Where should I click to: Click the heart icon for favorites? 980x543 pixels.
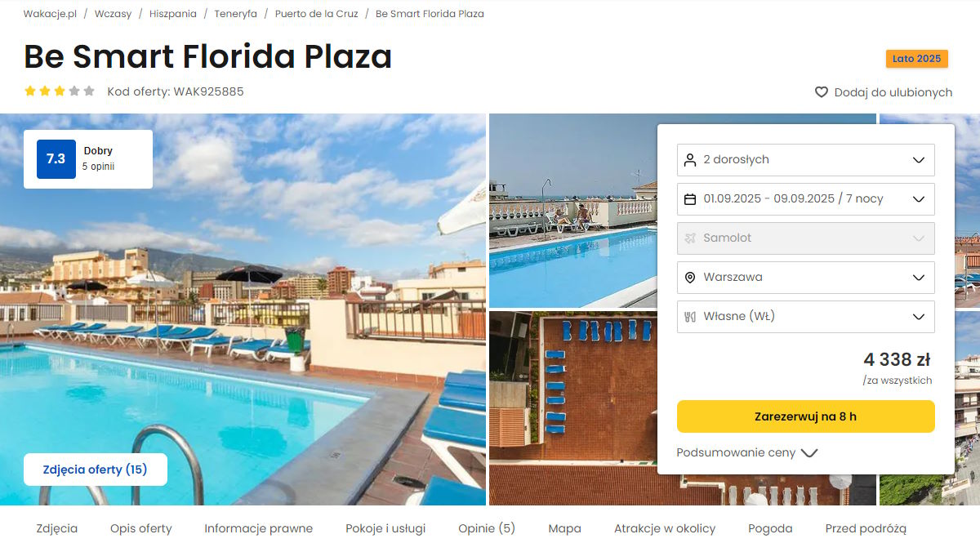tap(822, 92)
